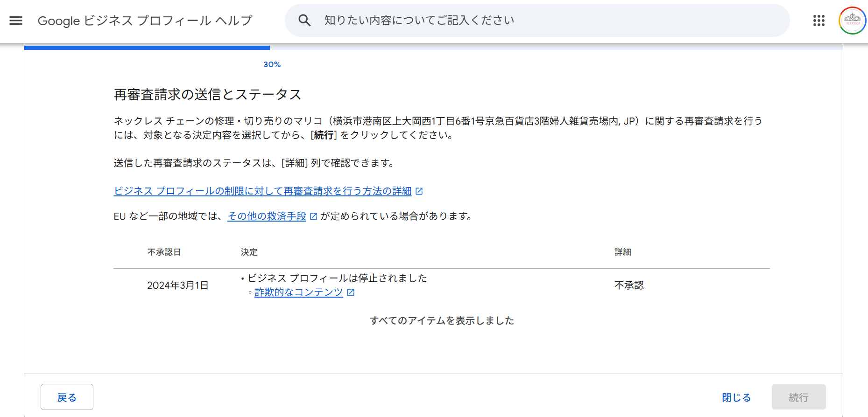Click the 詳細 column header

[x=623, y=252]
